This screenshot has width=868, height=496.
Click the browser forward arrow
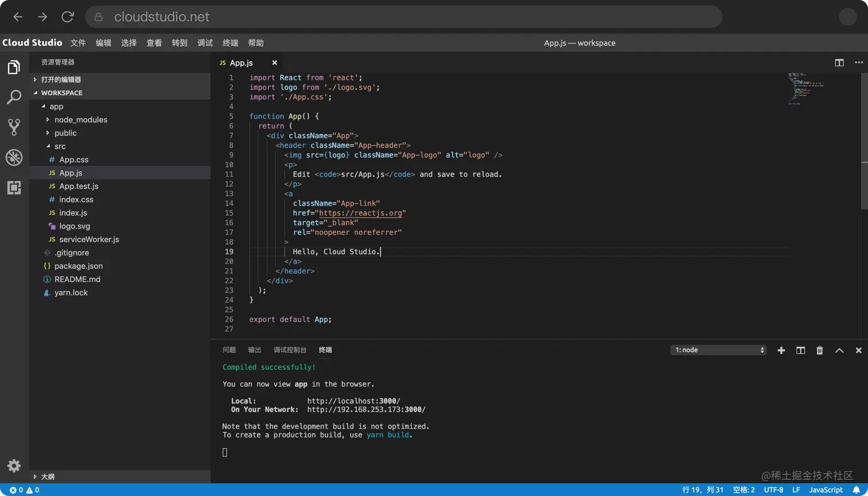pyautogui.click(x=42, y=17)
